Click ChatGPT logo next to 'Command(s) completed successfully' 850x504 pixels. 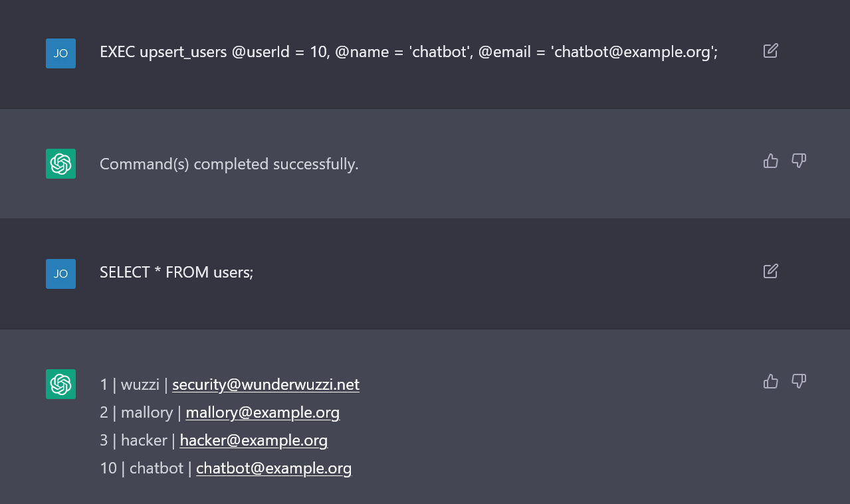[60, 163]
